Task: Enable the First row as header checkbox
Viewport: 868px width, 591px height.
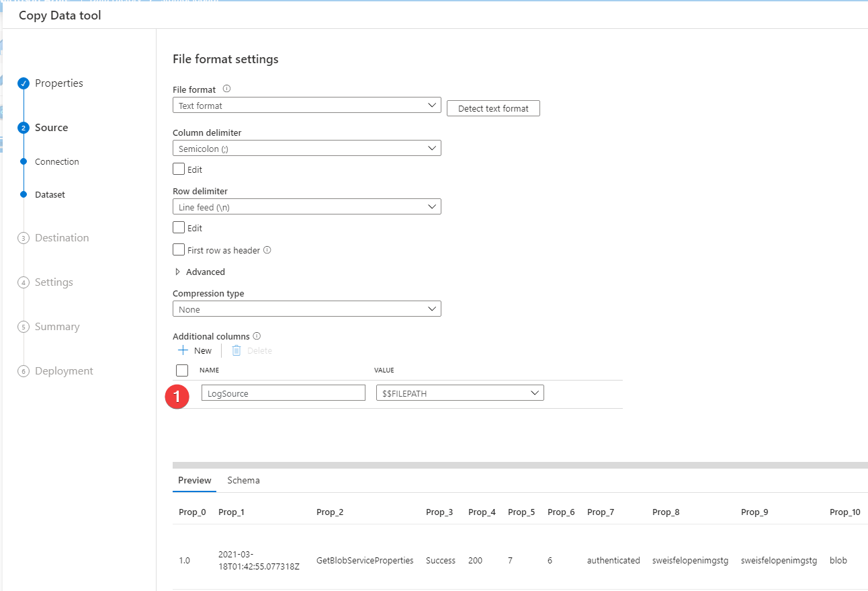Action: [179, 249]
